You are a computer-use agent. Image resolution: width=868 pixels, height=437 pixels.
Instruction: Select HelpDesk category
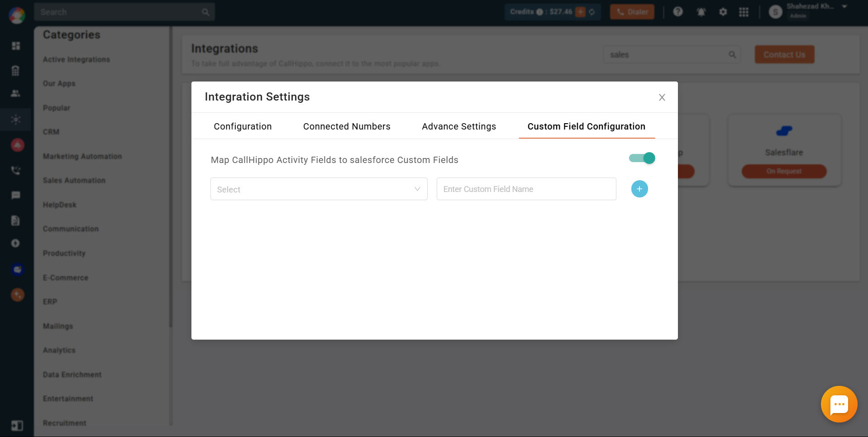pyautogui.click(x=60, y=205)
